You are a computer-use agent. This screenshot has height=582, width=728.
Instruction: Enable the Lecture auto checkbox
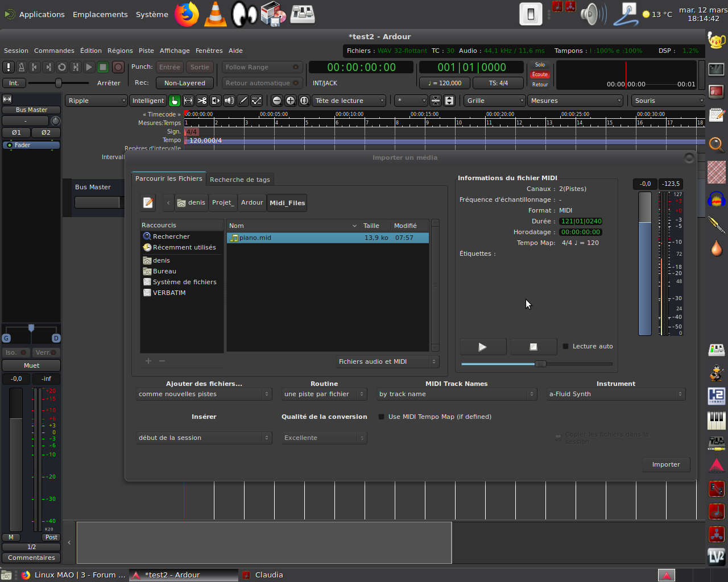(x=566, y=346)
